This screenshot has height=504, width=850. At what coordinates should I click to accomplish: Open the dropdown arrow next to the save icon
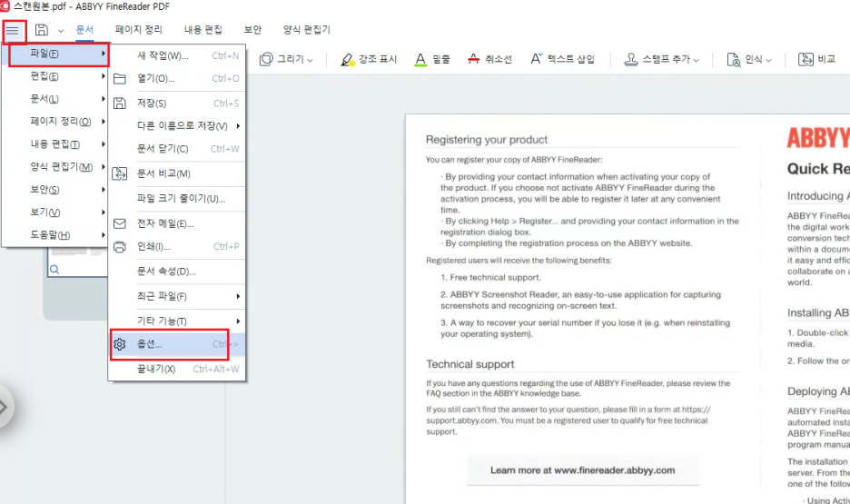pos(61,31)
